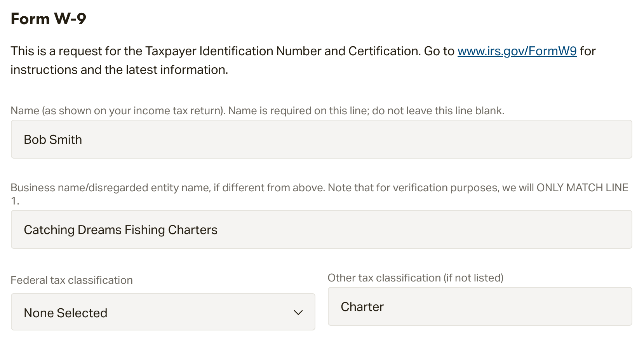
Task: Click the "Federal tax classification" label
Action: click(x=72, y=280)
